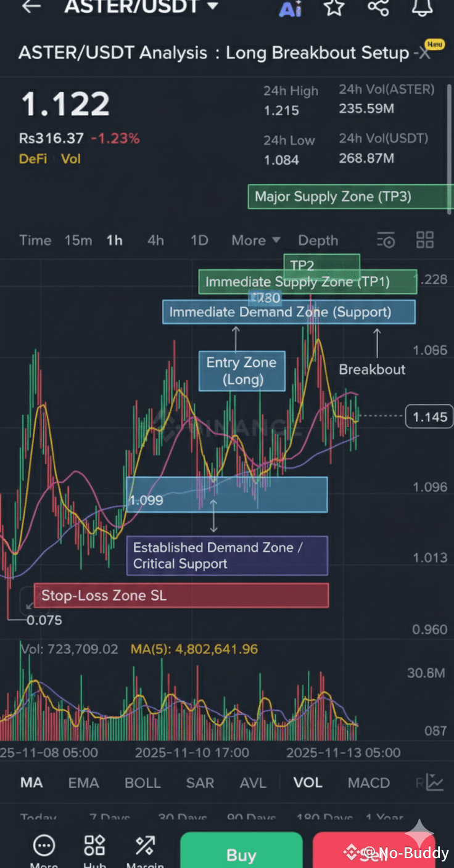
Task: Switch to 4h chart interval
Action: pyautogui.click(x=155, y=240)
